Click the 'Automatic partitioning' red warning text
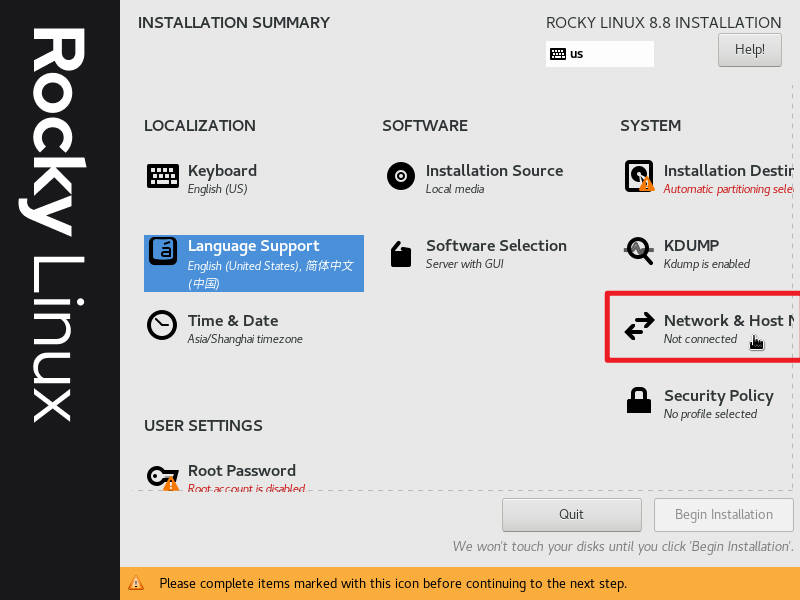The image size is (800, 600). pos(729,189)
